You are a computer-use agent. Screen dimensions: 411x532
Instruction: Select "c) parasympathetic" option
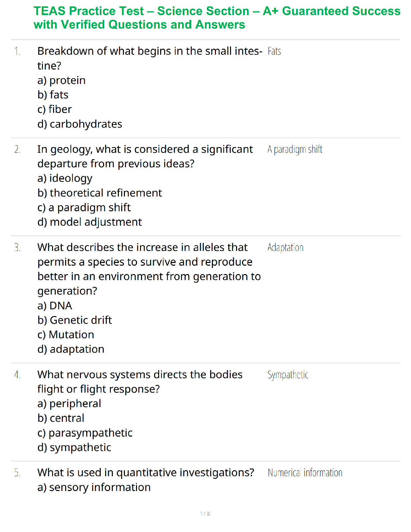tap(85, 433)
